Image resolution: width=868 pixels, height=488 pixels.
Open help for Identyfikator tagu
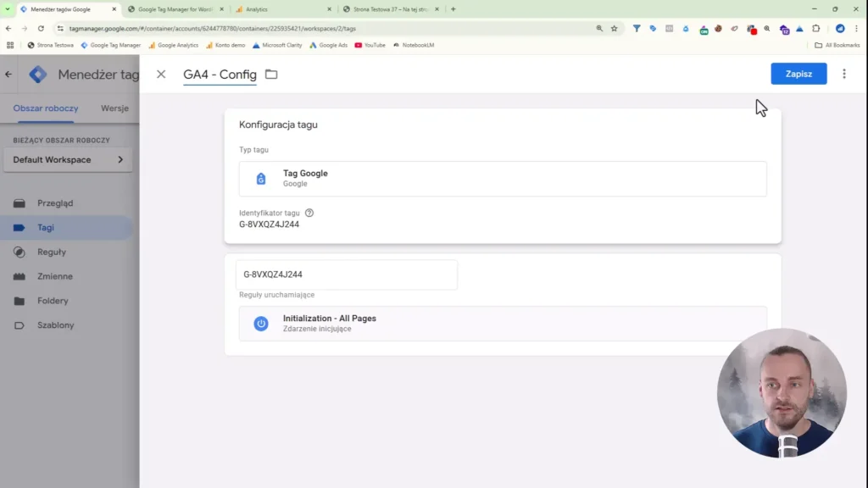309,213
